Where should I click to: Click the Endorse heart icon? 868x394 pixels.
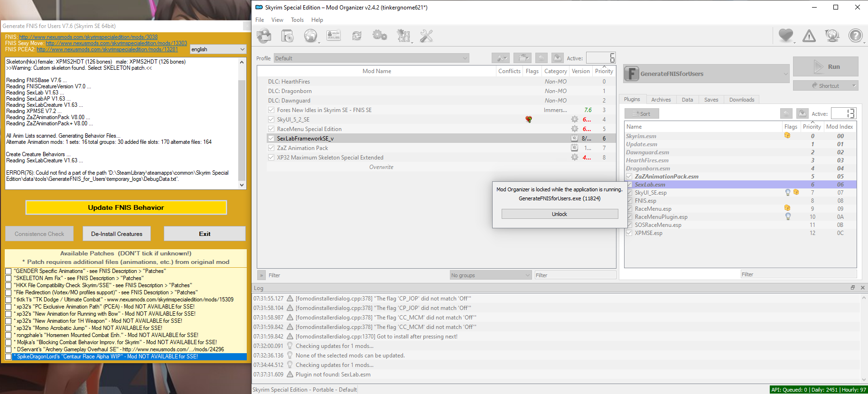click(x=786, y=35)
